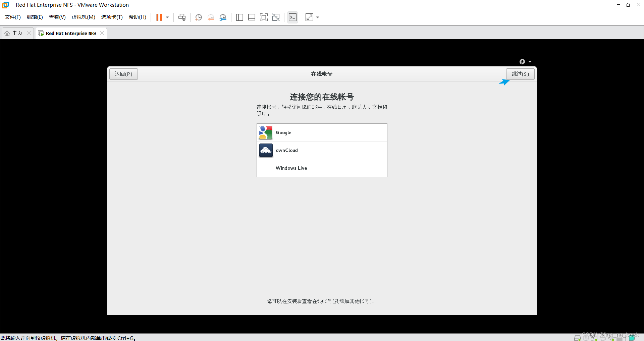Click the teal message log icon in status bar

click(x=632, y=338)
